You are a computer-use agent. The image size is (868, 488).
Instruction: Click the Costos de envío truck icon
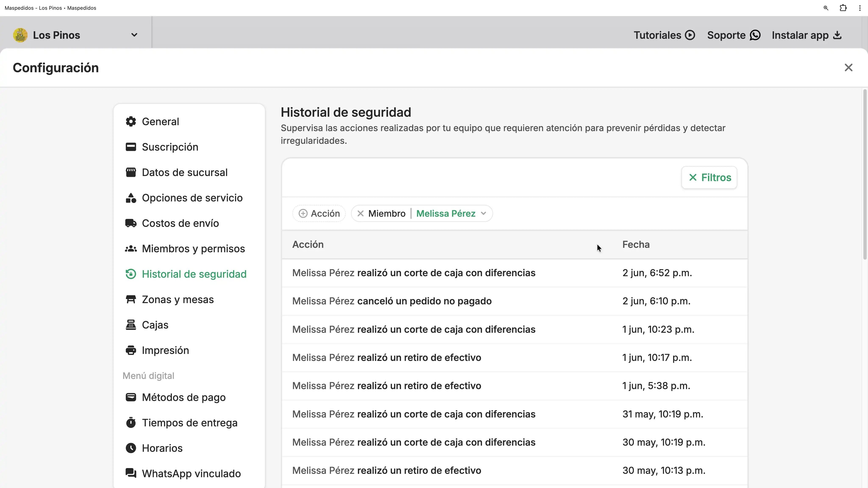pyautogui.click(x=131, y=223)
